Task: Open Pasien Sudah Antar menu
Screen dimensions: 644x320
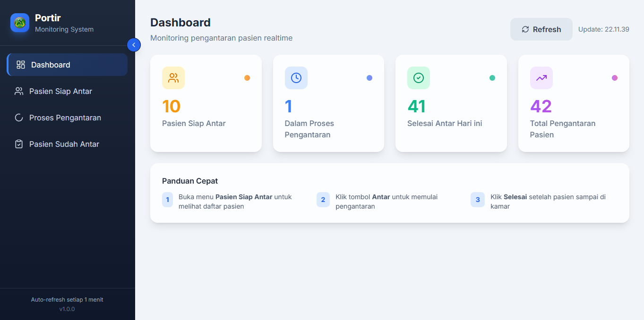Action: (x=67, y=144)
